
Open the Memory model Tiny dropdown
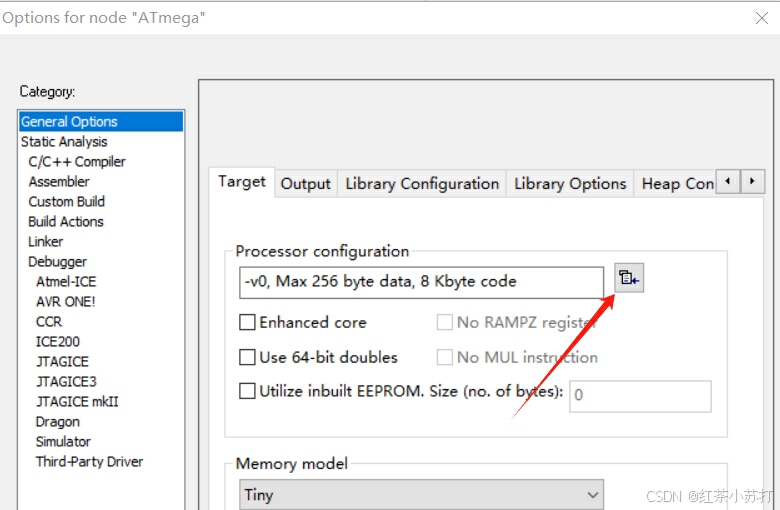pos(421,495)
